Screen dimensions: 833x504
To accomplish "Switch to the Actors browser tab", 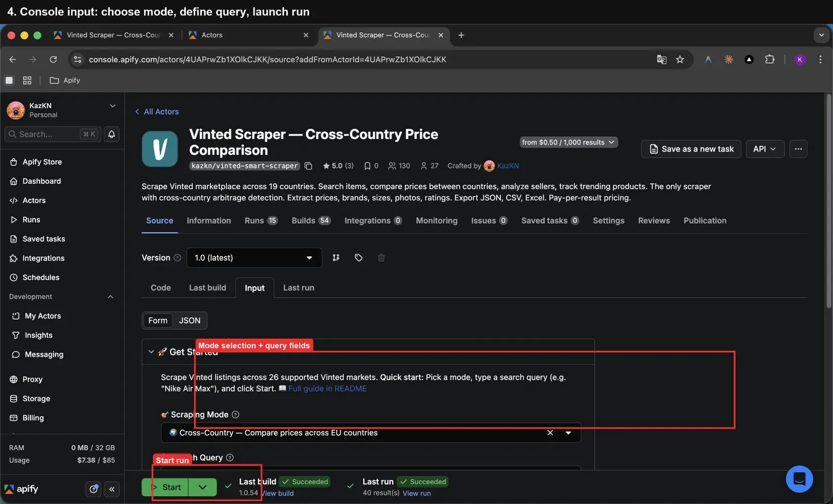I will pyautogui.click(x=248, y=35).
